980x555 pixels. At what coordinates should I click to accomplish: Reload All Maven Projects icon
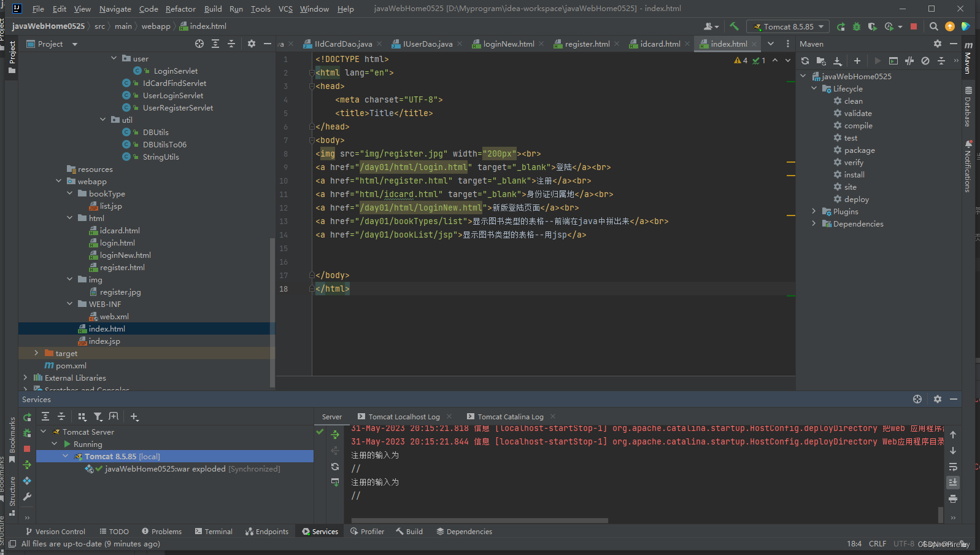pyautogui.click(x=805, y=61)
